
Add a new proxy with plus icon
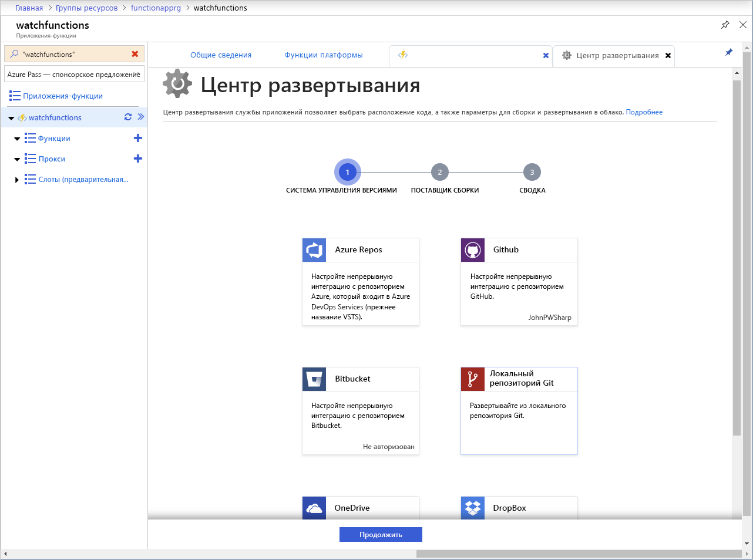138,158
